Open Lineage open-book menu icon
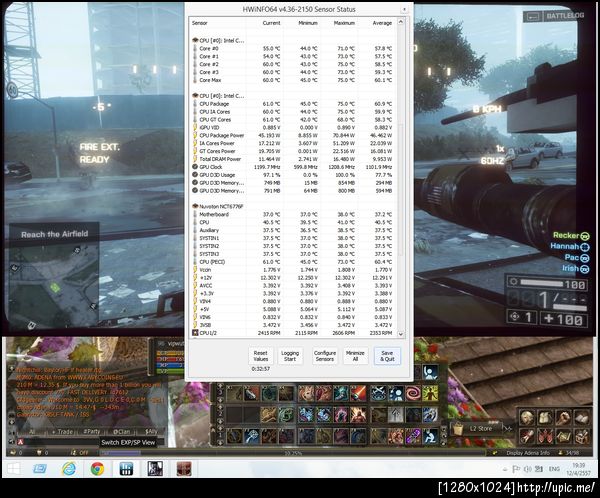The image size is (600, 498). point(582,418)
